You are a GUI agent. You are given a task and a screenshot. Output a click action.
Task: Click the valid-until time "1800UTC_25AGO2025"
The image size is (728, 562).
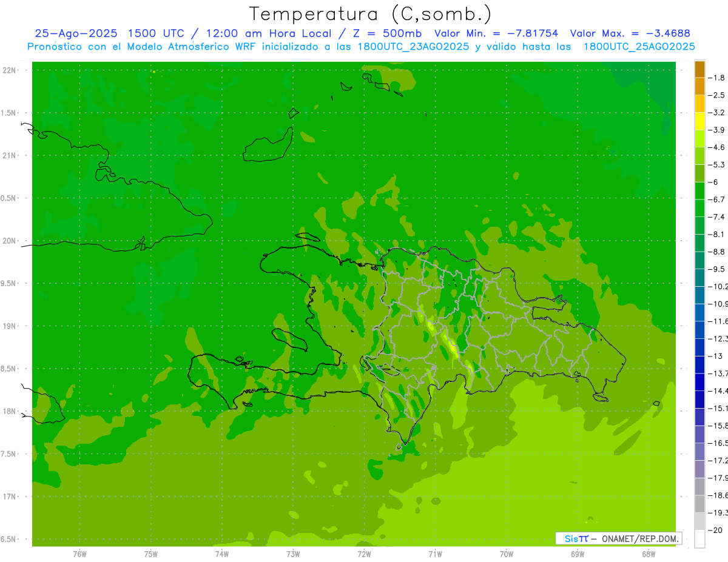click(x=639, y=47)
